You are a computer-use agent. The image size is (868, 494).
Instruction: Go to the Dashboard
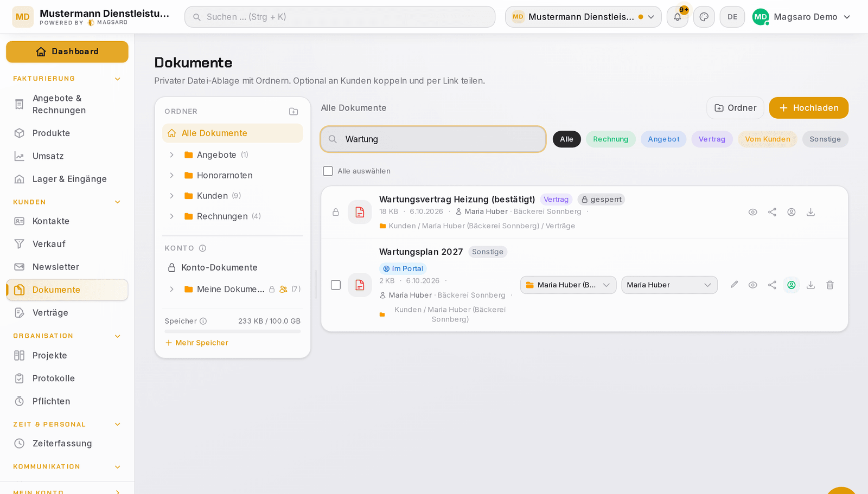(x=67, y=52)
